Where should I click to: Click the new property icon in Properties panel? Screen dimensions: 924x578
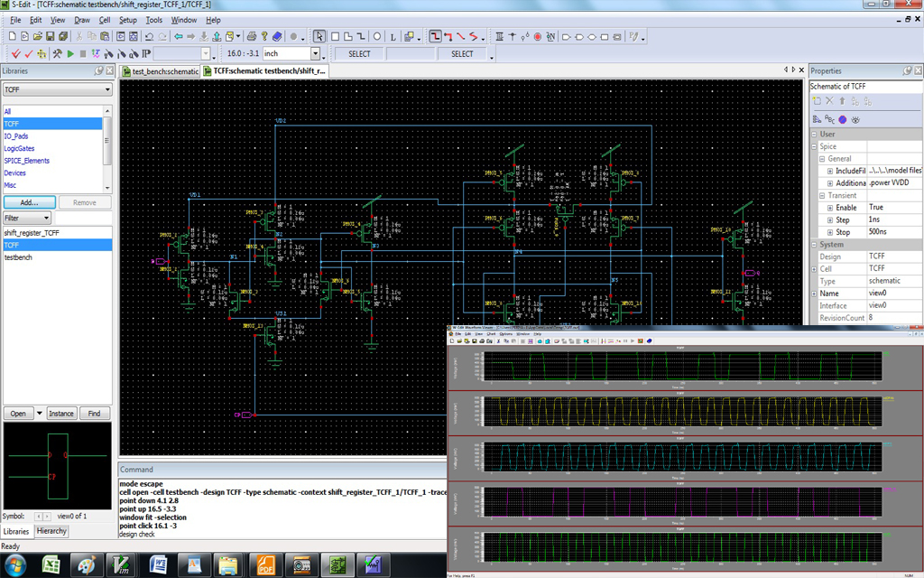(817, 101)
